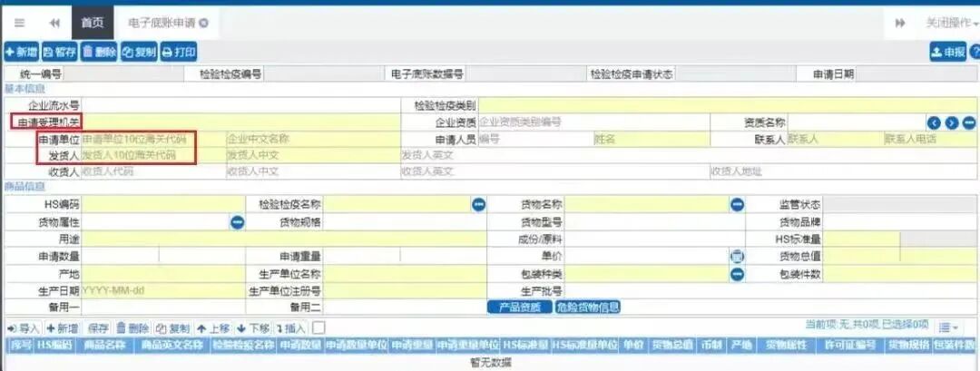This screenshot has width=980, height=371.
Task: Open the 产品资质 button
Action: coord(519,307)
